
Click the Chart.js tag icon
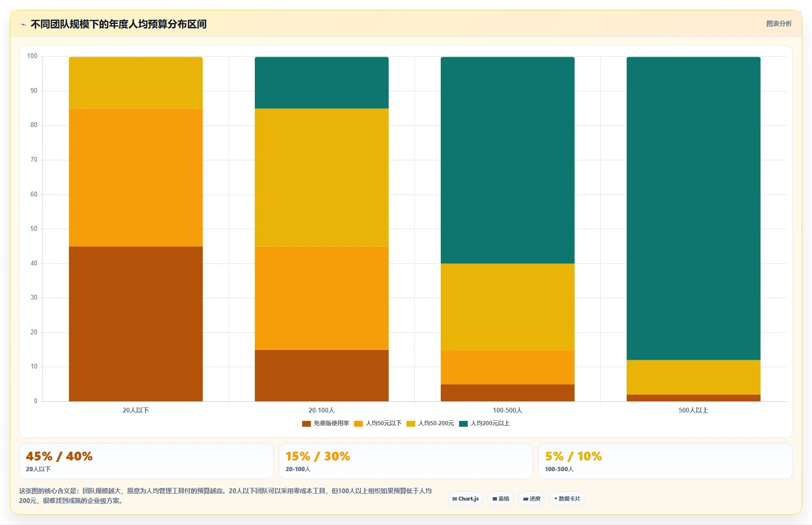pyautogui.click(x=454, y=499)
